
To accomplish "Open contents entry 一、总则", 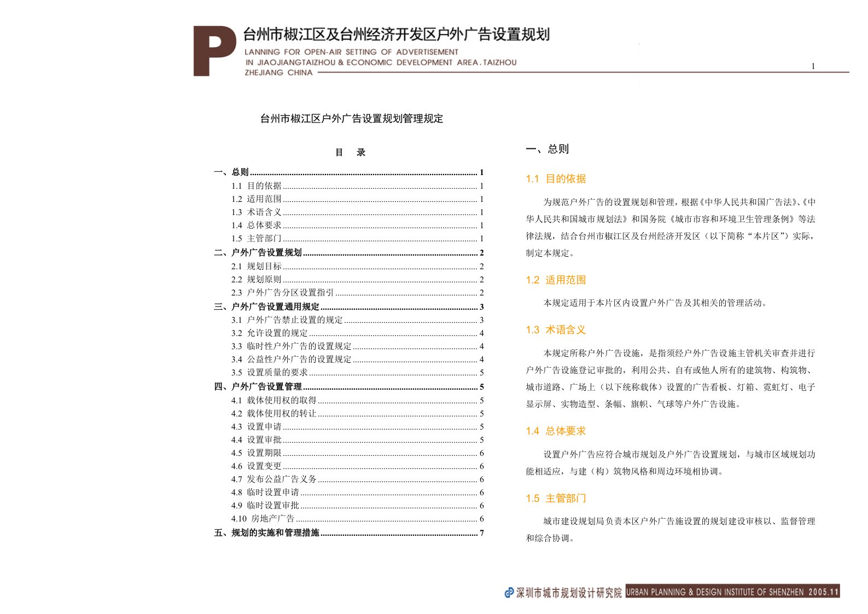I will pyautogui.click(x=349, y=172).
